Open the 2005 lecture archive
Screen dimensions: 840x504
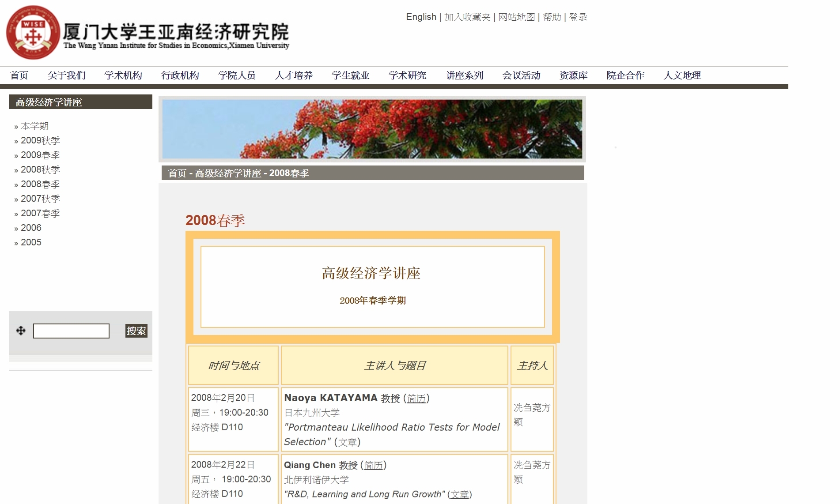click(31, 243)
